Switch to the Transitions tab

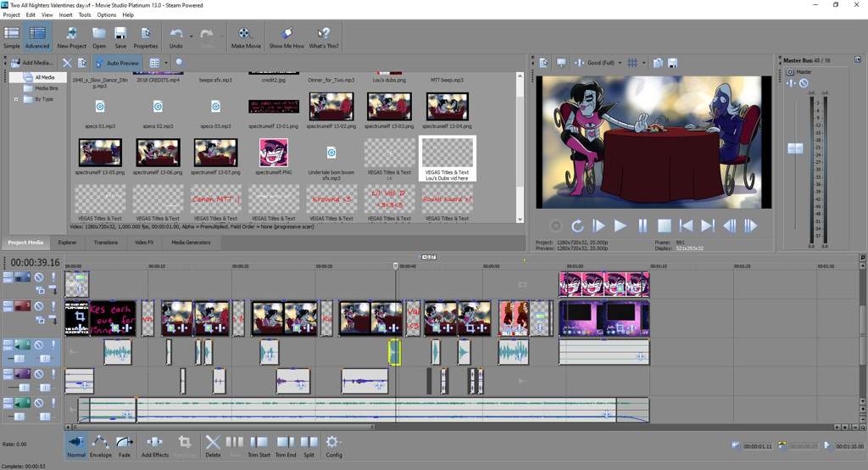click(x=106, y=242)
